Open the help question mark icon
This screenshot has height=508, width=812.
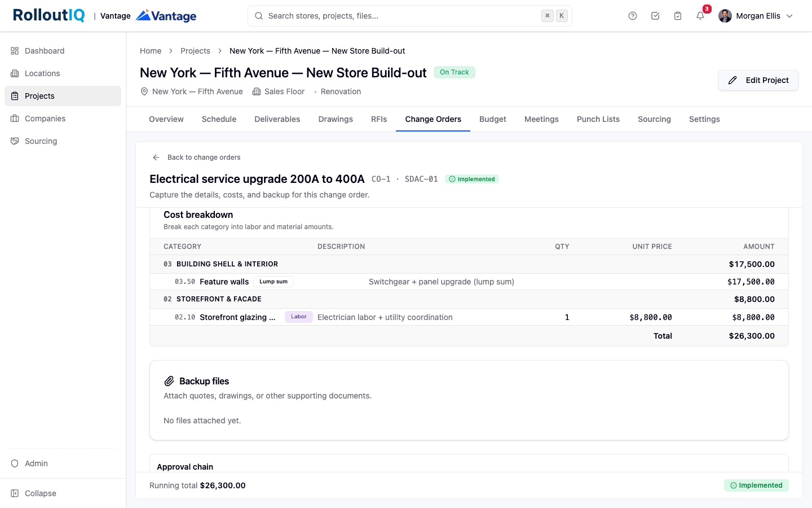[x=633, y=16]
